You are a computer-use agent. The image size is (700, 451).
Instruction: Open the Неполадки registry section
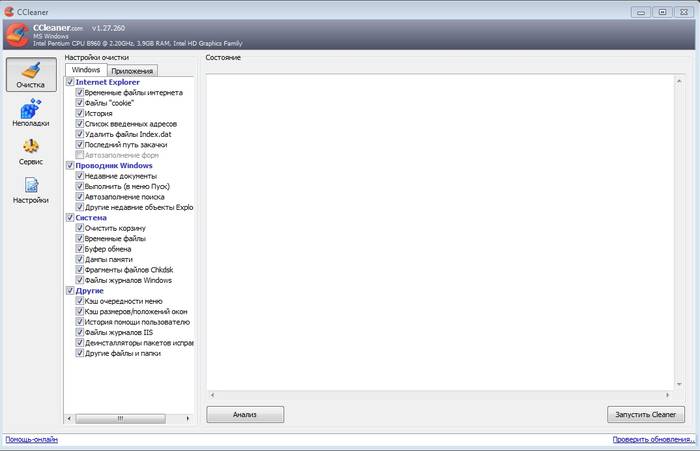point(30,114)
